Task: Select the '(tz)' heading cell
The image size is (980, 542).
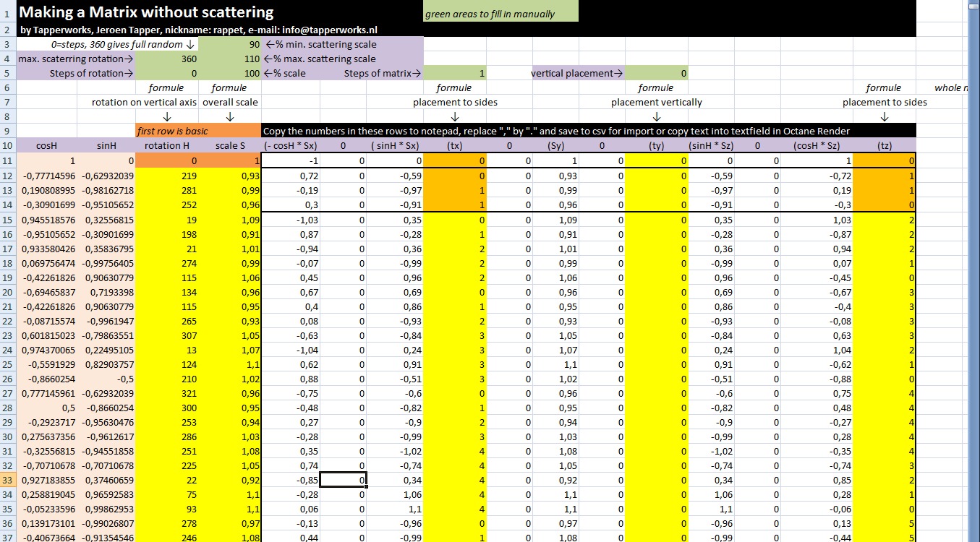Action: 885,145
